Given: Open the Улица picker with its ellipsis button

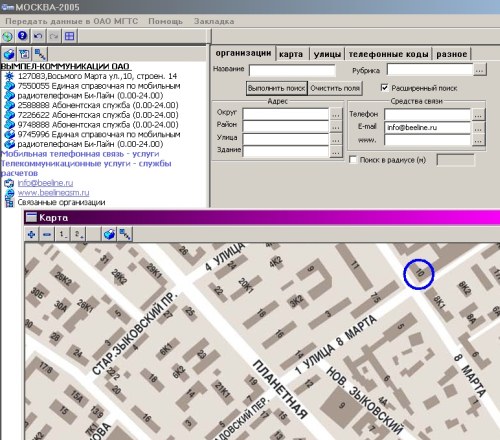Looking at the screenshot, I should (x=336, y=139).
